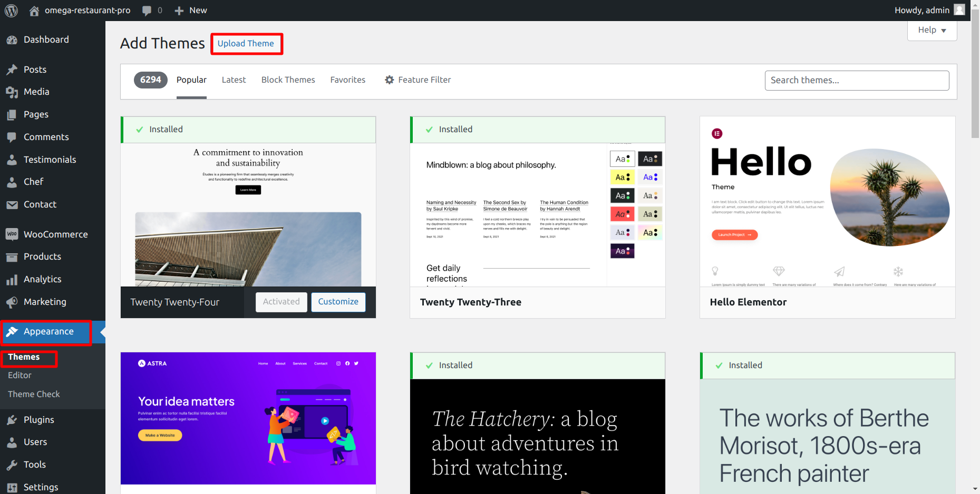Click the Media sidebar icon
Image resolution: width=980 pixels, height=494 pixels.
pyautogui.click(x=12, y=92)
